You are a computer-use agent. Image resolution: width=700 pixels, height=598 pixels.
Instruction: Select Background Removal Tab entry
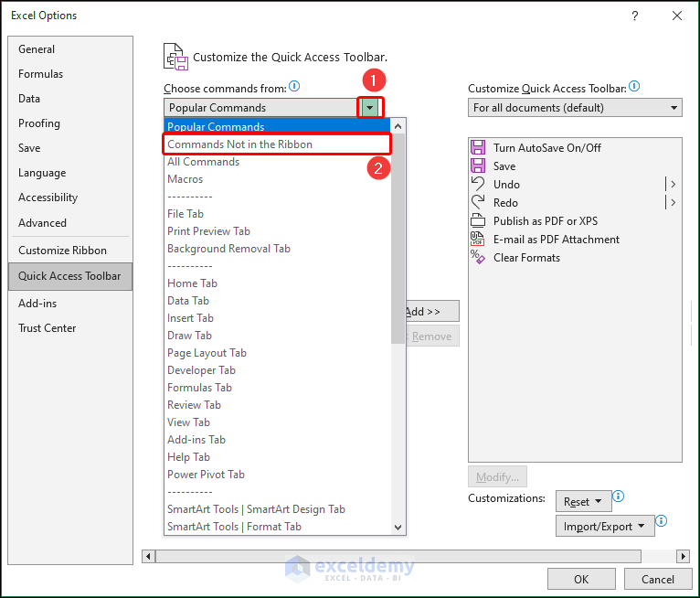point(277,249)
